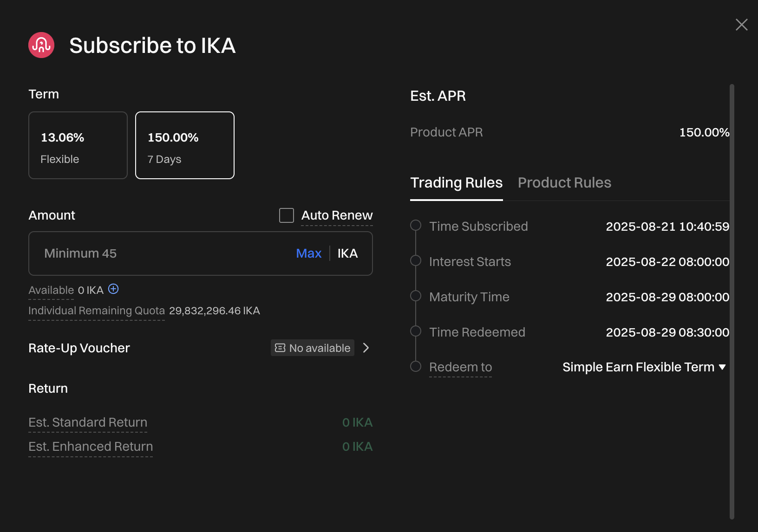The image size is (758, 532).
Task: Click the No available voucher badge
Action: click(313, 348)
